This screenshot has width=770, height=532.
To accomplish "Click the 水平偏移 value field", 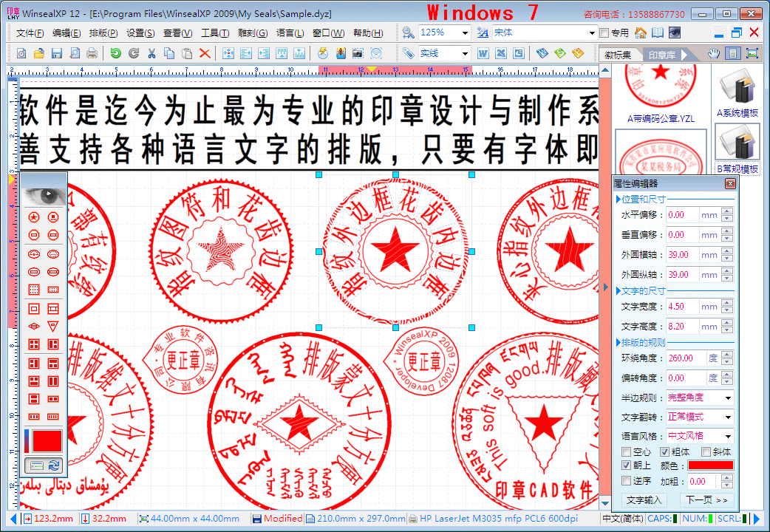I will [682, 215].
